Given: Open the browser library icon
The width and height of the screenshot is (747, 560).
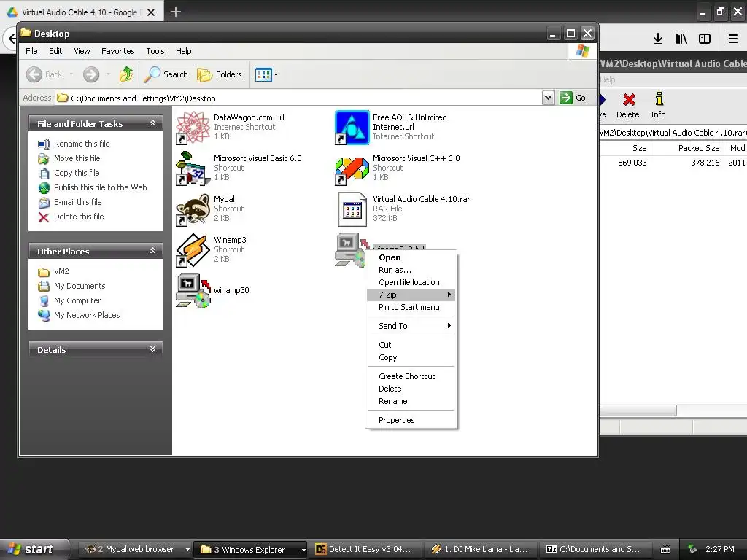Looking at the screenshot, I should (681, 39).
